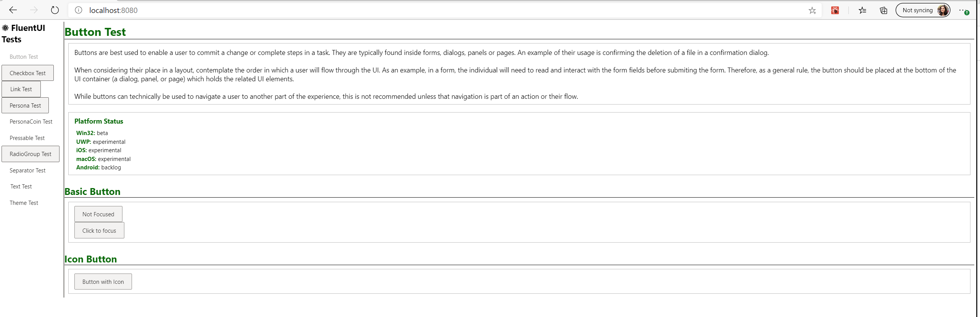Image resolution: width=980 pixels, height=317 pixels.
Task: Click the Separator Test sidebar entry
Action: (27, 170)
